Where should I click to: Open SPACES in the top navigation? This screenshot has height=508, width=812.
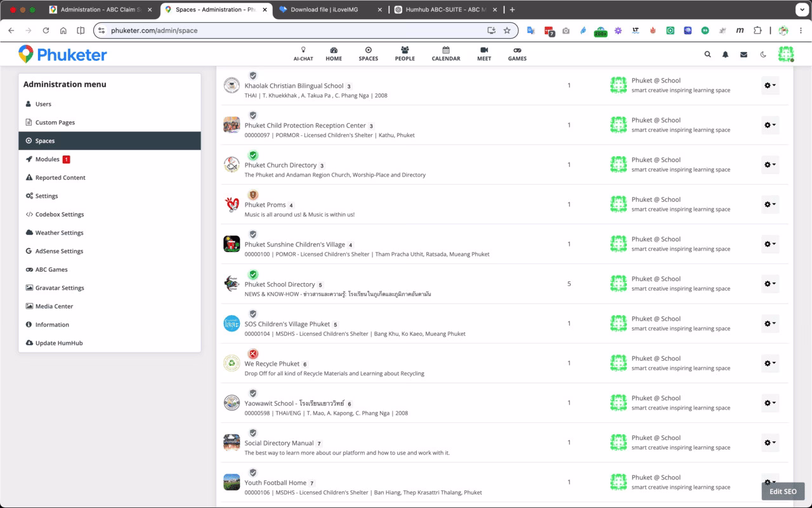click(368, 54)
